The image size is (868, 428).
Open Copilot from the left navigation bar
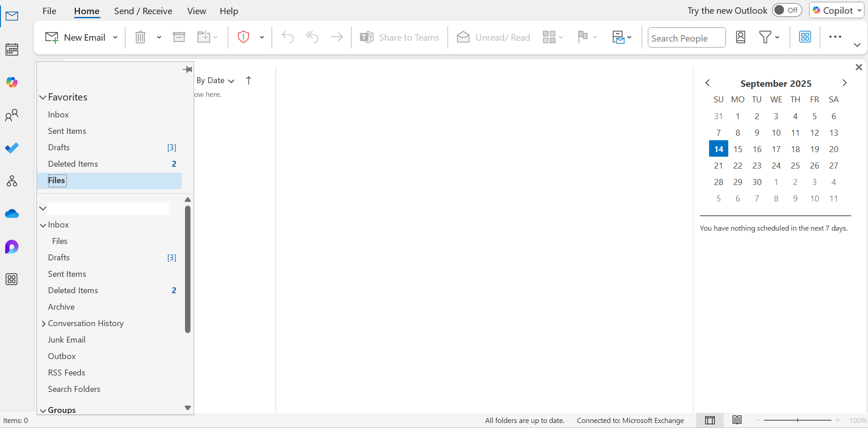pyautogui.click(x=11, y=82)
